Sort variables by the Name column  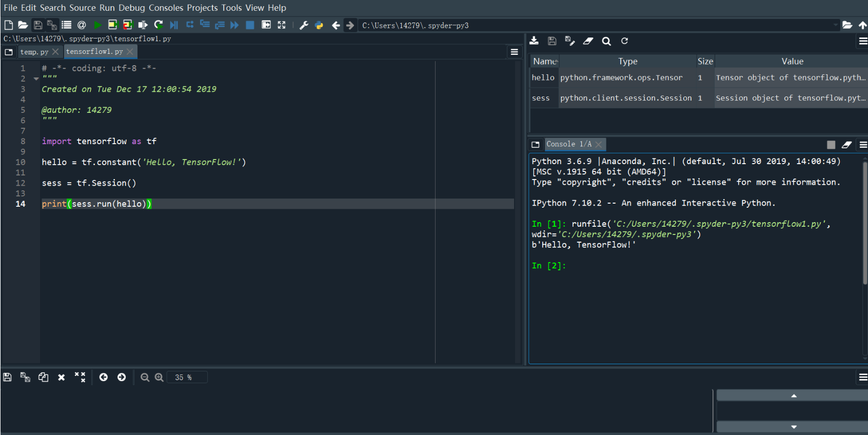tap(544, 61)
